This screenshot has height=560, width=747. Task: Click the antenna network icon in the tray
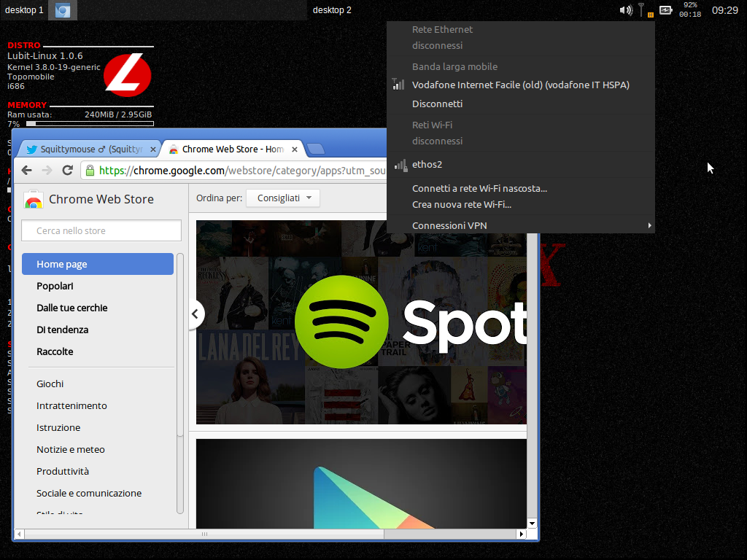tap(641, 9)
